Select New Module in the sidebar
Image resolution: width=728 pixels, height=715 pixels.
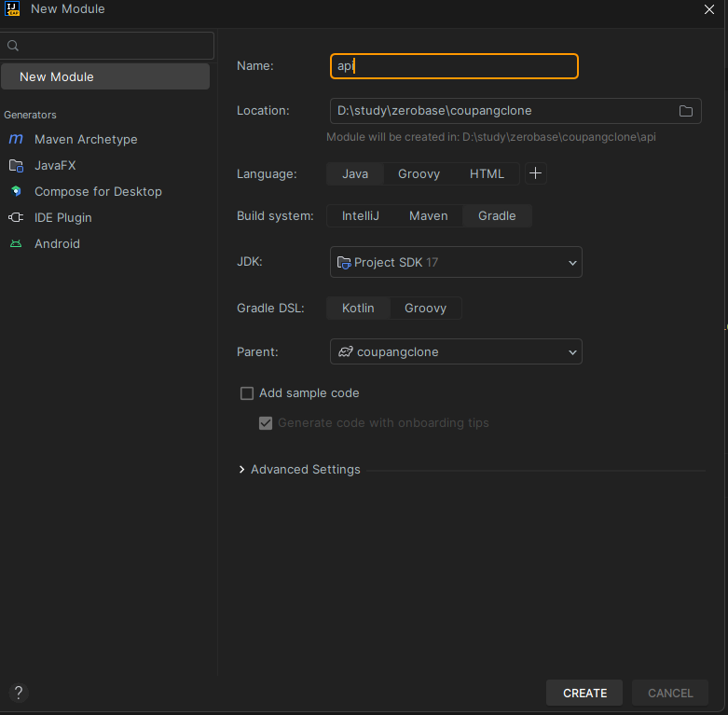[105, 76]
